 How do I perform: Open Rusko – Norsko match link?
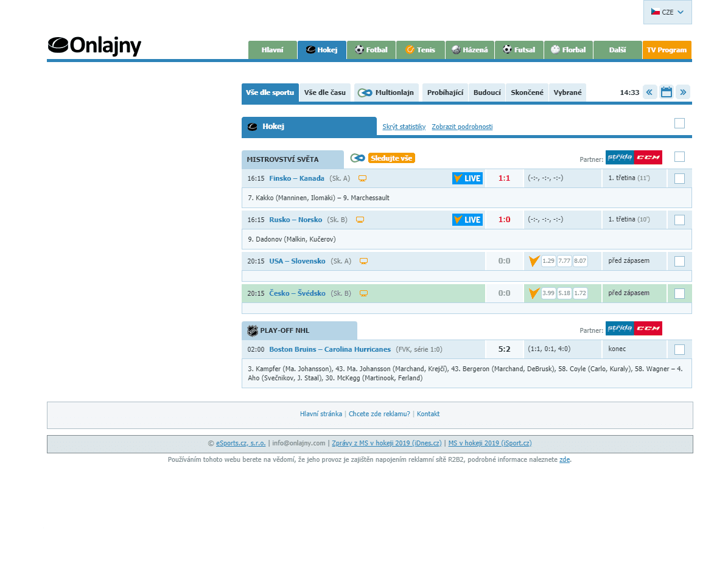296,220
